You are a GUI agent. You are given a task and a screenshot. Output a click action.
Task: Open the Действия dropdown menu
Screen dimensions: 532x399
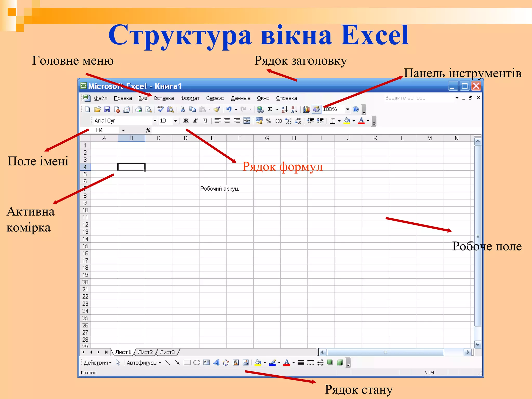(97, 363)
